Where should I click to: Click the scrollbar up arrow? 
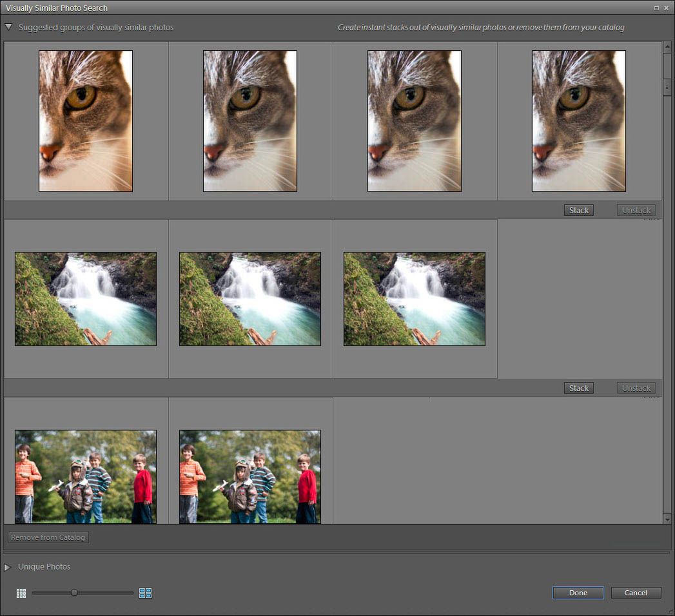tap(667, 46)
